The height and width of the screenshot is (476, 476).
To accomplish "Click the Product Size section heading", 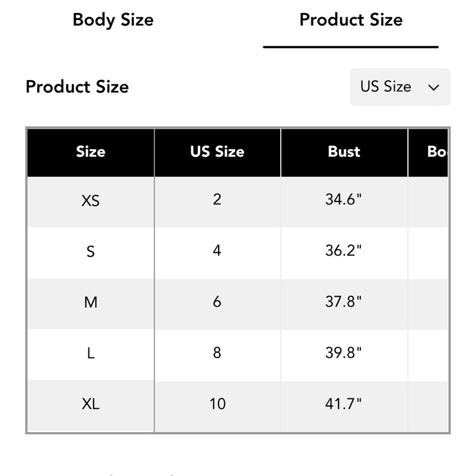I will click(x=77, y=87).
